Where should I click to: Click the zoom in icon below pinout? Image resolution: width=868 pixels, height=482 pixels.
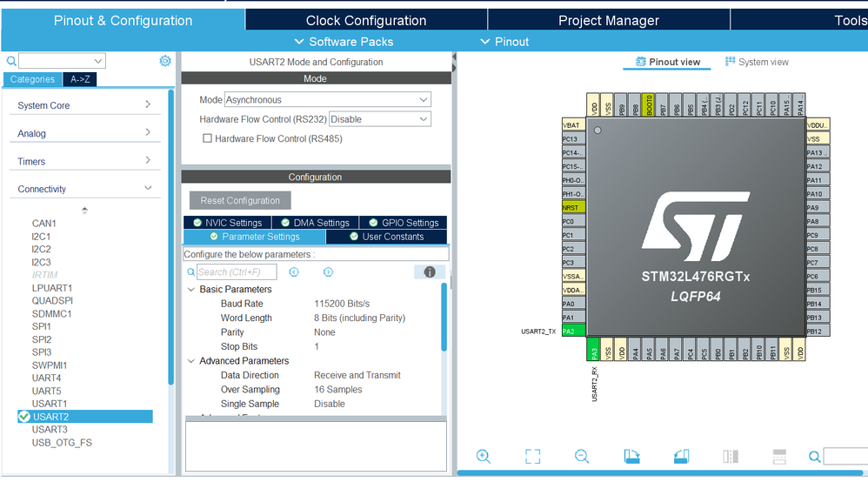(484, 457)
